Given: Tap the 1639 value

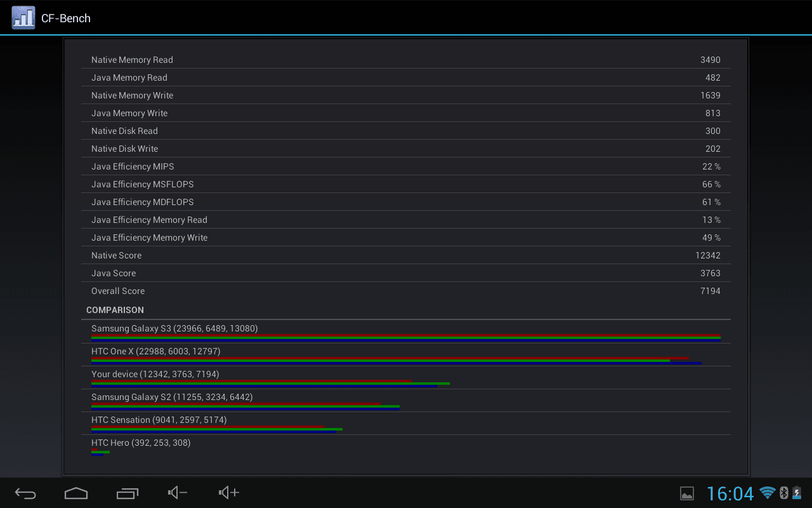Looking at the screenshot, I should point(710,95).
